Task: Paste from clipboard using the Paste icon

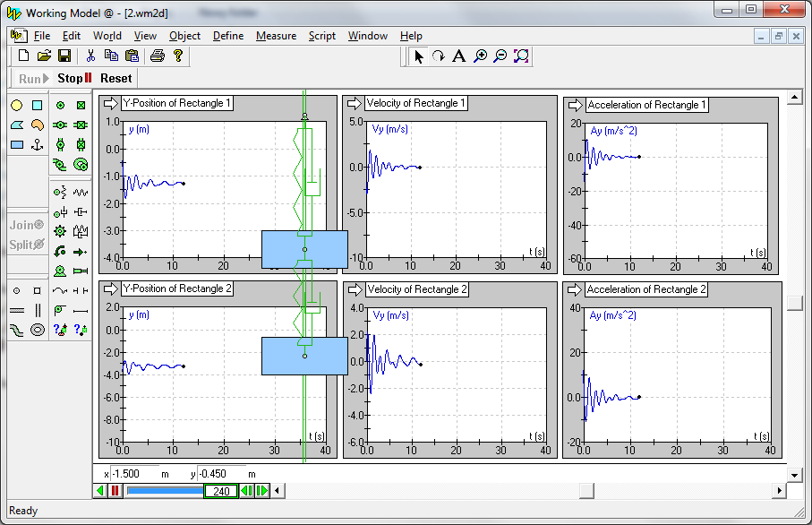Action: (132, 56)
